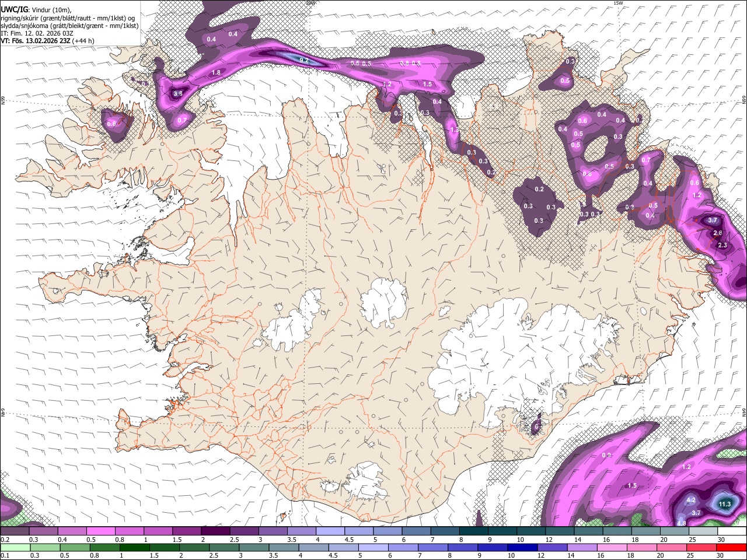This screenshot has width=747, height=560.
Task: Pick the pale green 0.1 swatch in the lower legend
Action: 15,547
